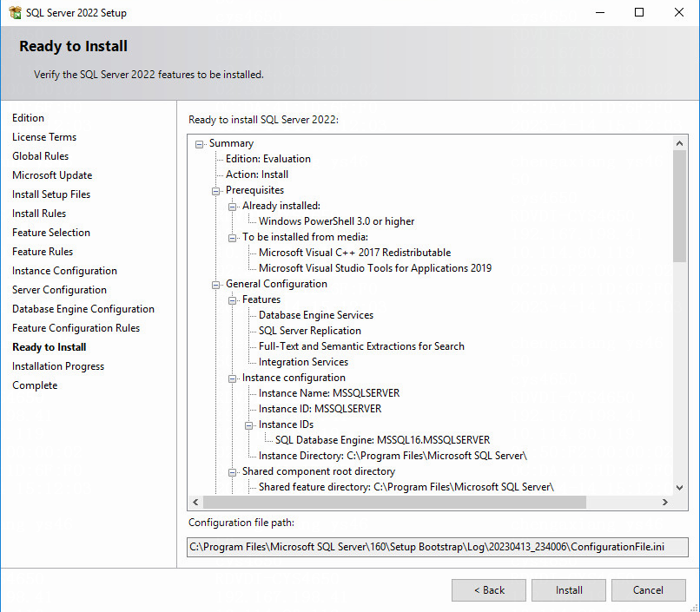Click the vertical scrollbar thumb in summary tree
The height and width of the screenshot is (612, 700).
pyautogui.click(x=679, y=206)
